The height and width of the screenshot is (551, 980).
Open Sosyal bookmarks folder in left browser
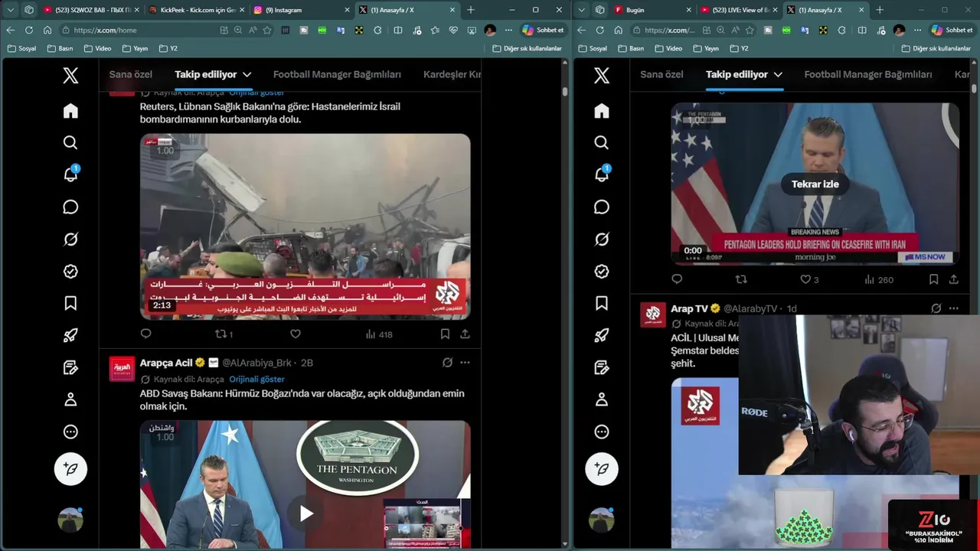[21, 48]
